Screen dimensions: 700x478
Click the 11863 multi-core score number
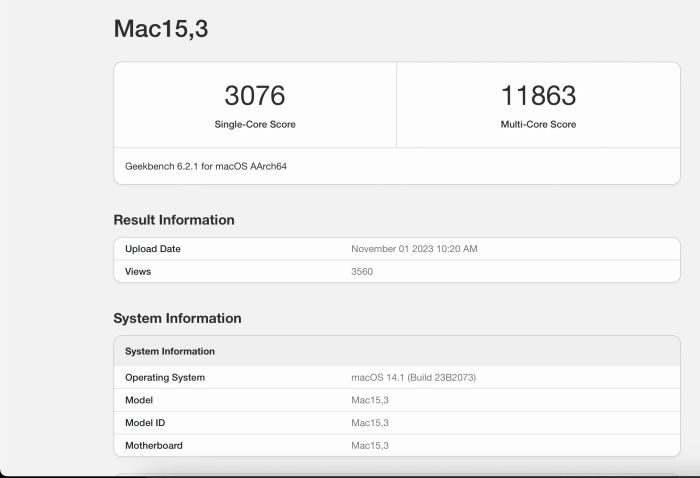538,96
